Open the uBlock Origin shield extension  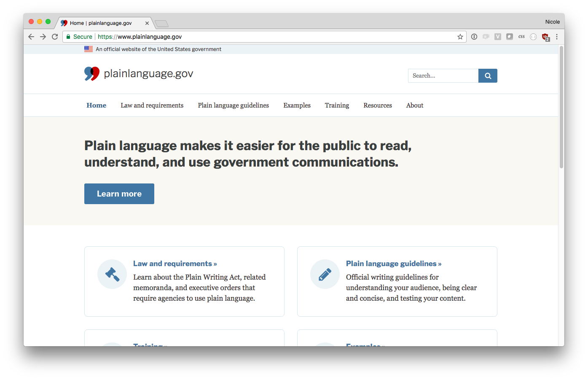tap(545, 37)
